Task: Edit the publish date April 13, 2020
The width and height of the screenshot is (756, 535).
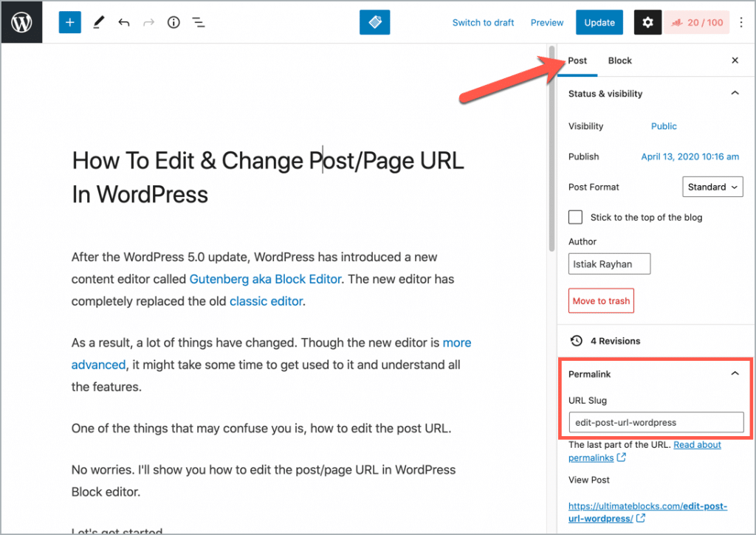Action: click(690, 156)
